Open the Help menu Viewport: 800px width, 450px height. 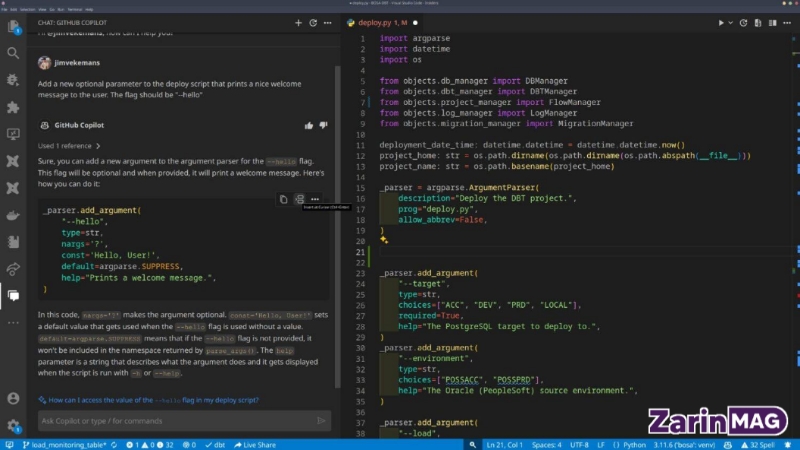(x=89, y=9)
